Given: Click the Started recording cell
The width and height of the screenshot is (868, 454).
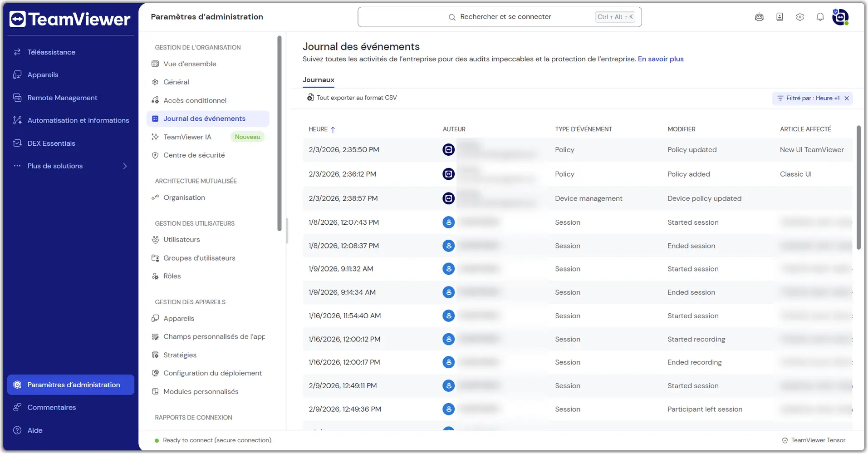Looking at the screenshot, I should 696,339.
